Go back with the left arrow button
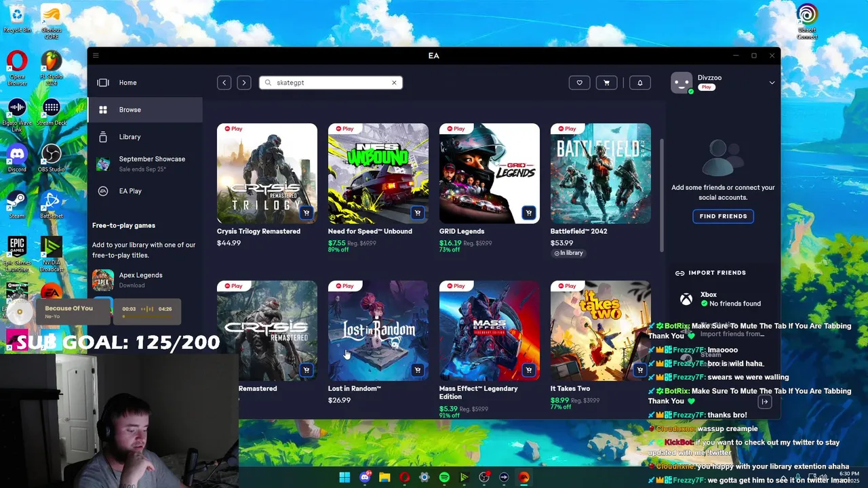Image resolution: width=868 pixels, height=488 pixels. tap(224, 83)
